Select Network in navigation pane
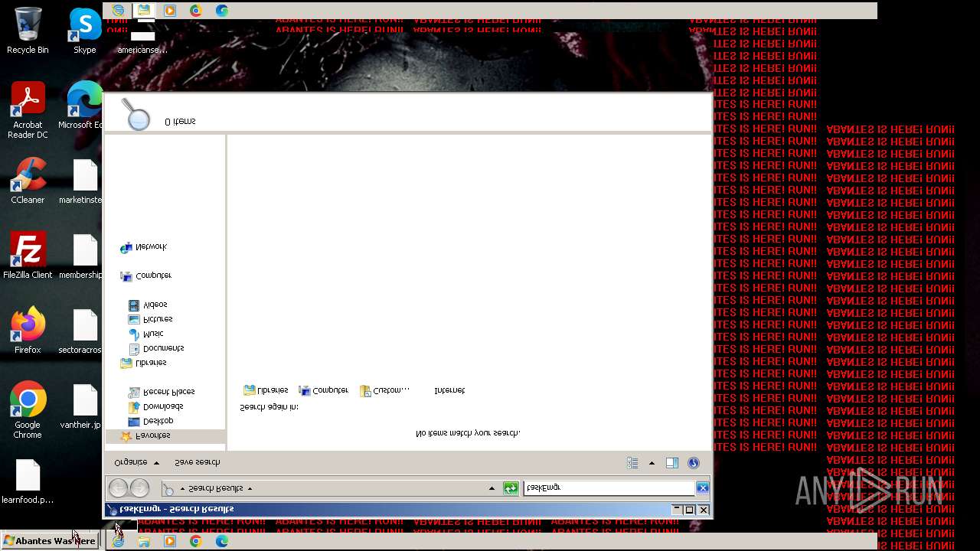This screenshot has width=980, height=551. tap(143, 247)
